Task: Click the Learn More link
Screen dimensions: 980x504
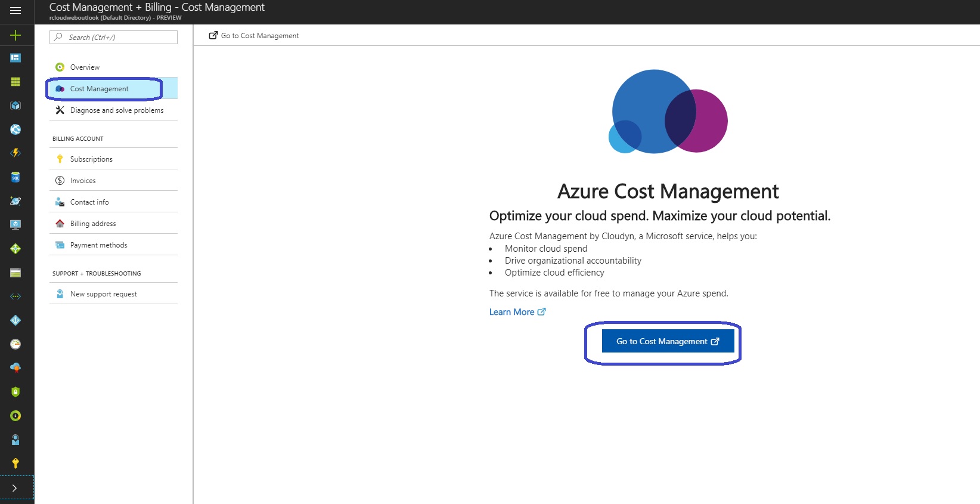Action: tap(517, 312)
